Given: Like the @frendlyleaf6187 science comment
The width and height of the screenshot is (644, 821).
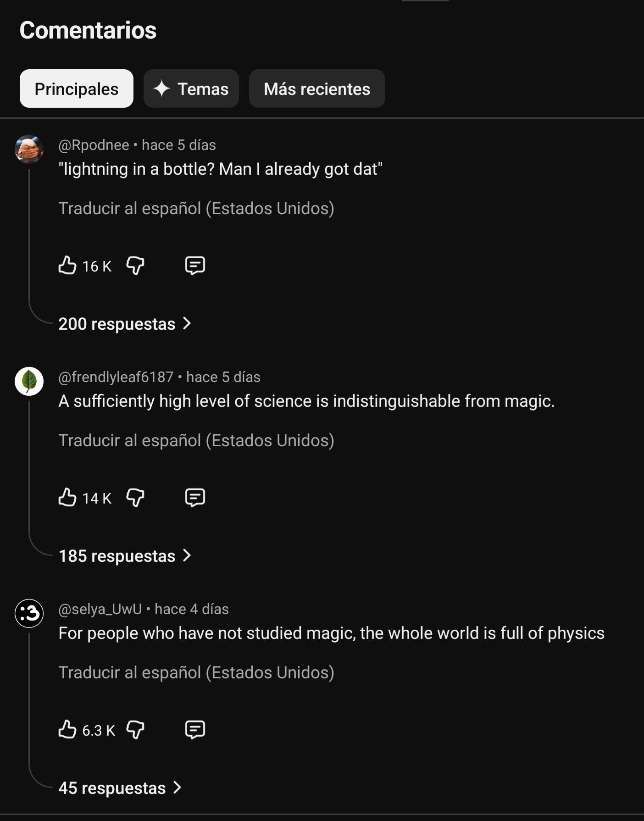Looking at the screenshot, I should (67, 498).
